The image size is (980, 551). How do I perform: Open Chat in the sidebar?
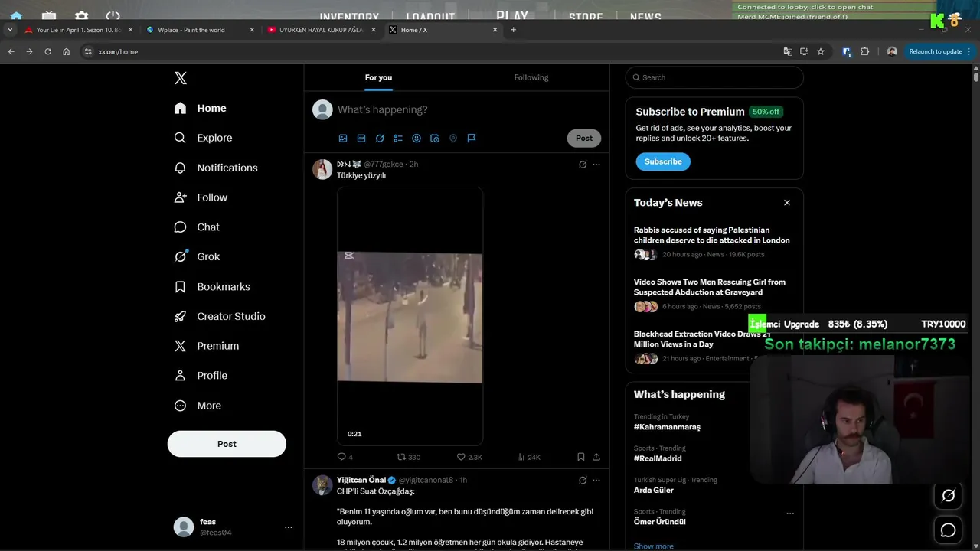click(x=197, y=227)
